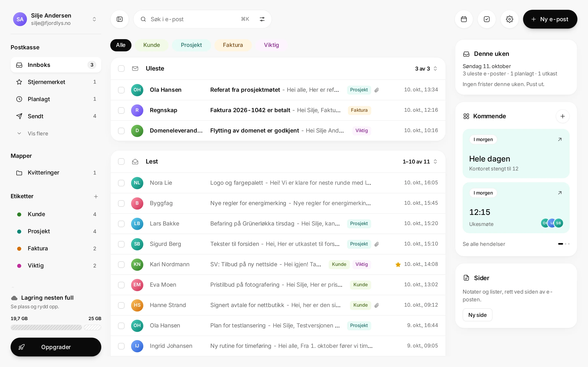588x367 pixels.
Task: Open tasks checkmark icon in top bar
Action: [x=487, y=19]
